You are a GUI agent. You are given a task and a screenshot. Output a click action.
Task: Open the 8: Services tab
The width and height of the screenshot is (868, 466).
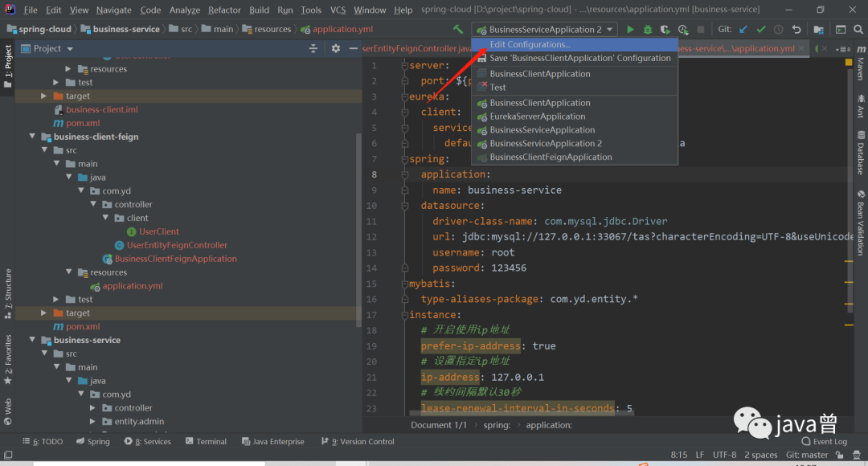click(147, 442)
